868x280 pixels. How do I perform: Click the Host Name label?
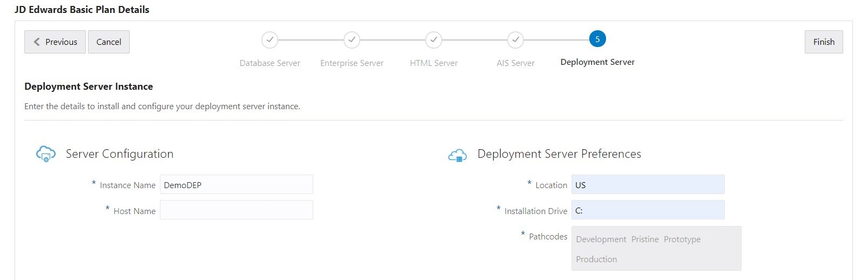click(x=134, y=211)
